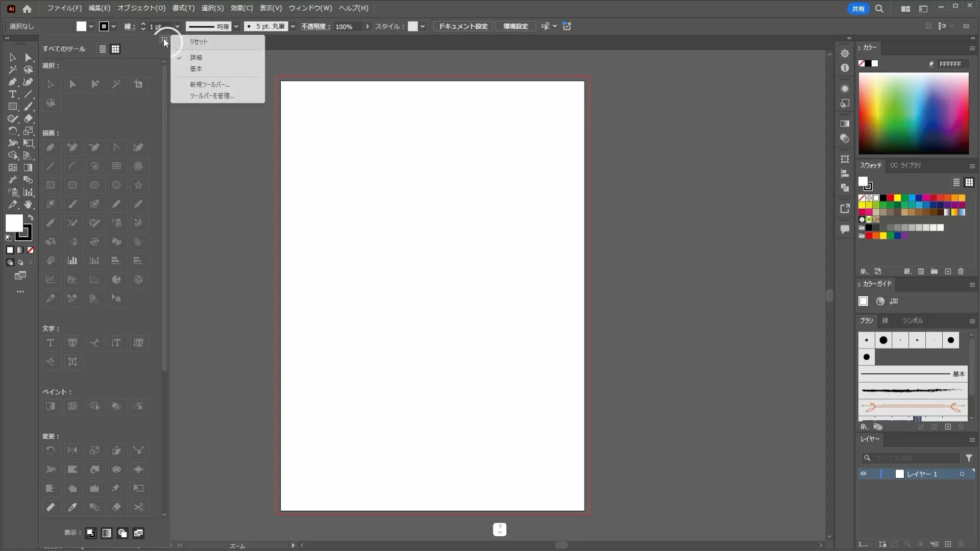980x551 pixels.
Task: Open the brush definition 5 pt. 丸筆 dropdown
Action: click(x=292, y=27)
